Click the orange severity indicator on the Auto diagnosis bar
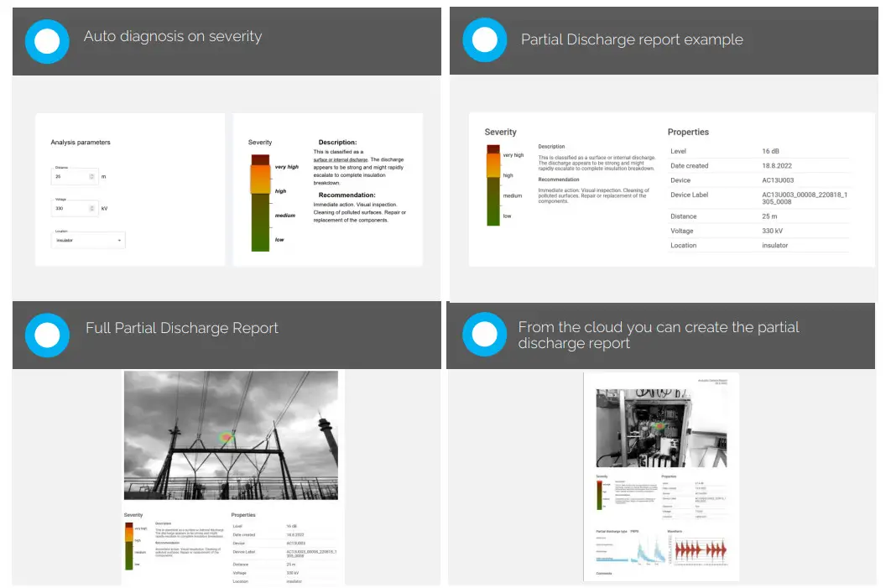 (260, 179)
